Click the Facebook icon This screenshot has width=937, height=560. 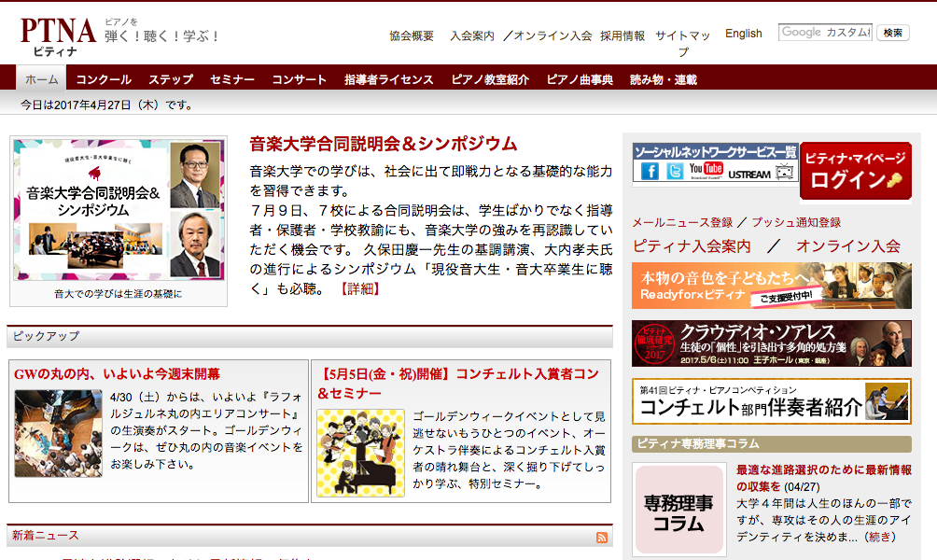click(x=650, y=172)
